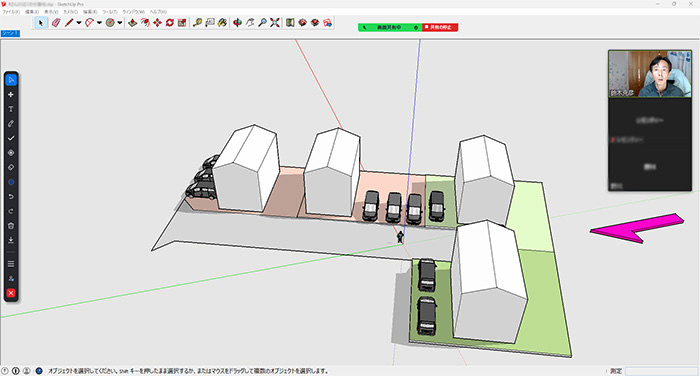
Task: Expand the Circle shape tool dropdown arrow
Action: [120, 23]
